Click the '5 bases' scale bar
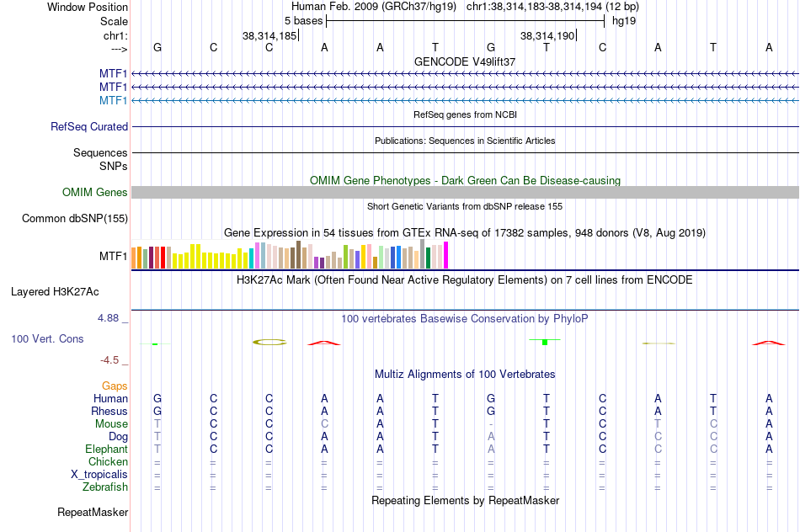800x532 pixels. 465,21
